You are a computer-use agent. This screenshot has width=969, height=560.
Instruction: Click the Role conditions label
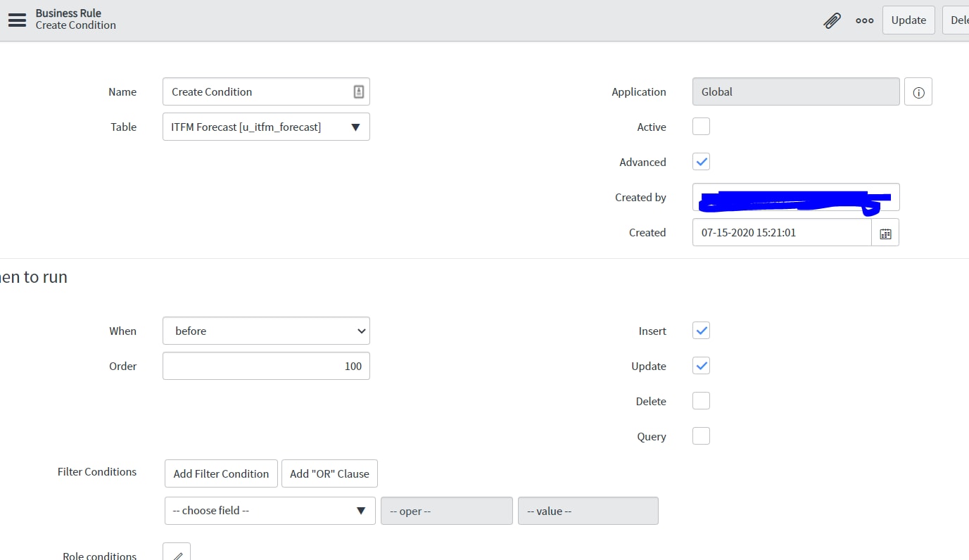[x=100, y=556]
